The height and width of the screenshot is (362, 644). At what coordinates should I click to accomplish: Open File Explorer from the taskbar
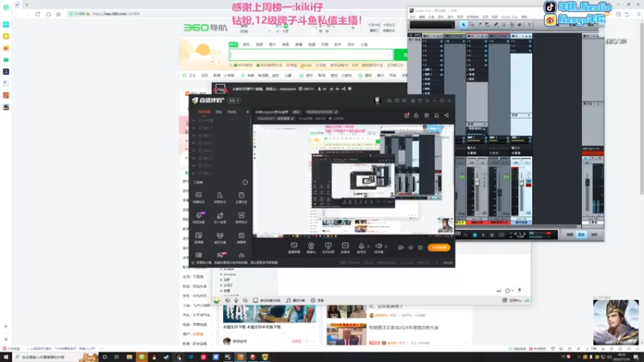(x=130, y=357)
